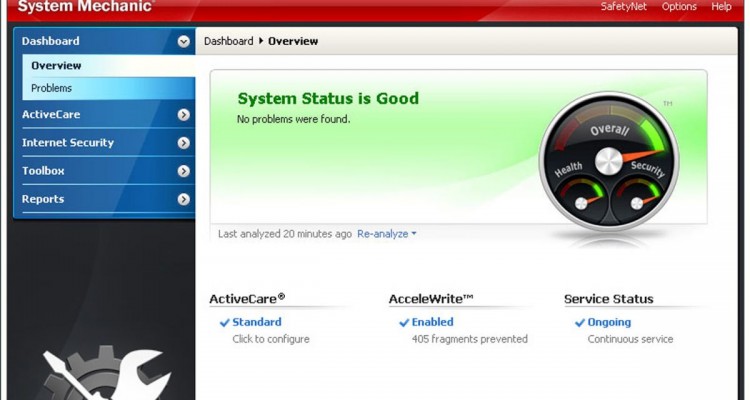Click the Dashboard breadcrumb
The width and height of the screenshot is (750, 400).
point(228,41)
